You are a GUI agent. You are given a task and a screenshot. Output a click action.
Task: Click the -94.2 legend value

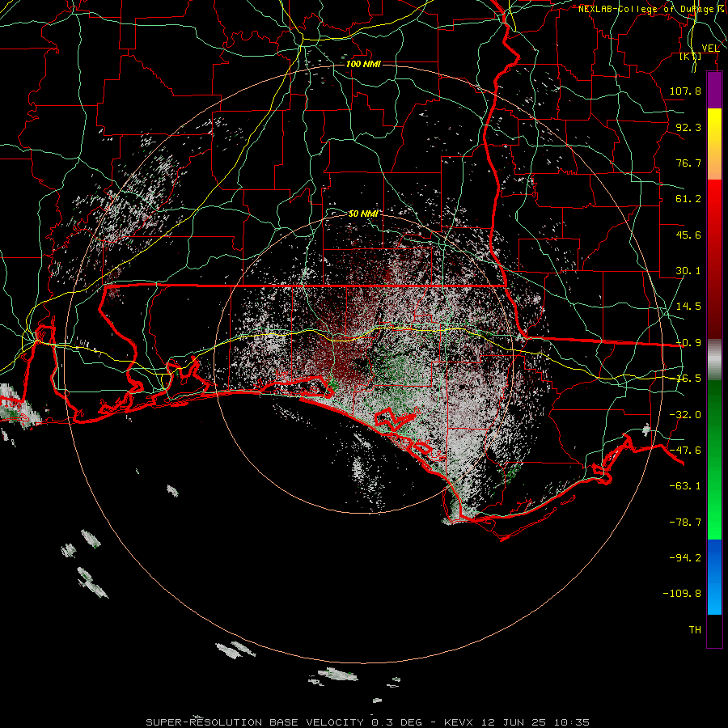[685, 557]
